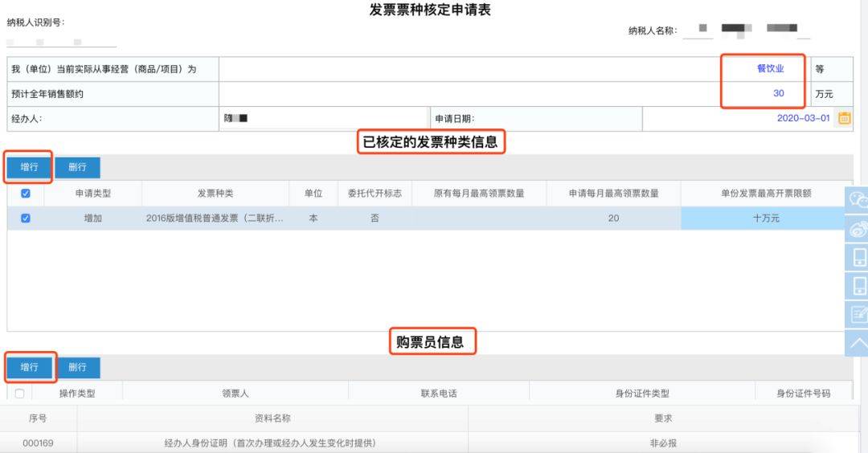Image resolution: width=868 pixels, height=453 pixels.
Task: Click the phone icon just above the feedback note icon
Action: coord(857,286)
